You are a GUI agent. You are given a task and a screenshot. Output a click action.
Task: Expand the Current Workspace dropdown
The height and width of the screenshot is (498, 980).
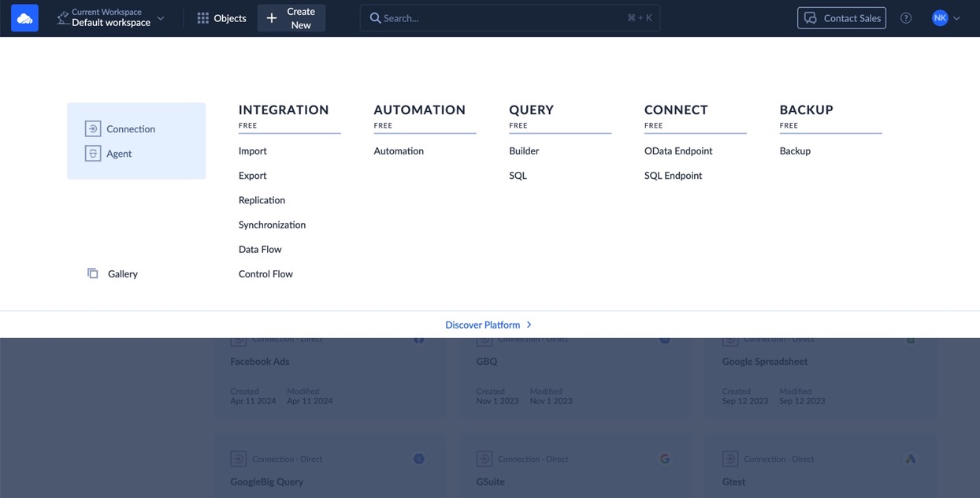tap(161, 18)
